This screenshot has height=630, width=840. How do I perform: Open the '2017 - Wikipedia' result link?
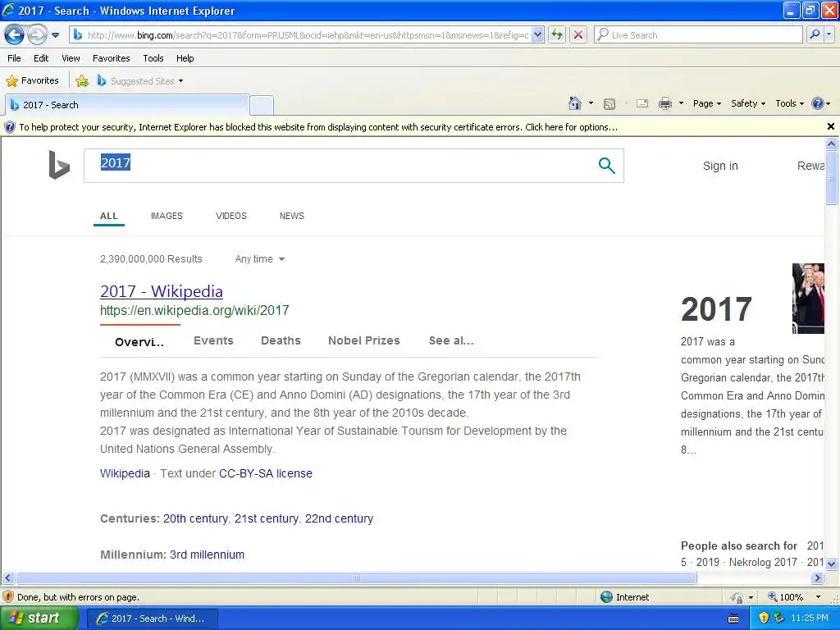click(x=162, y=291)
